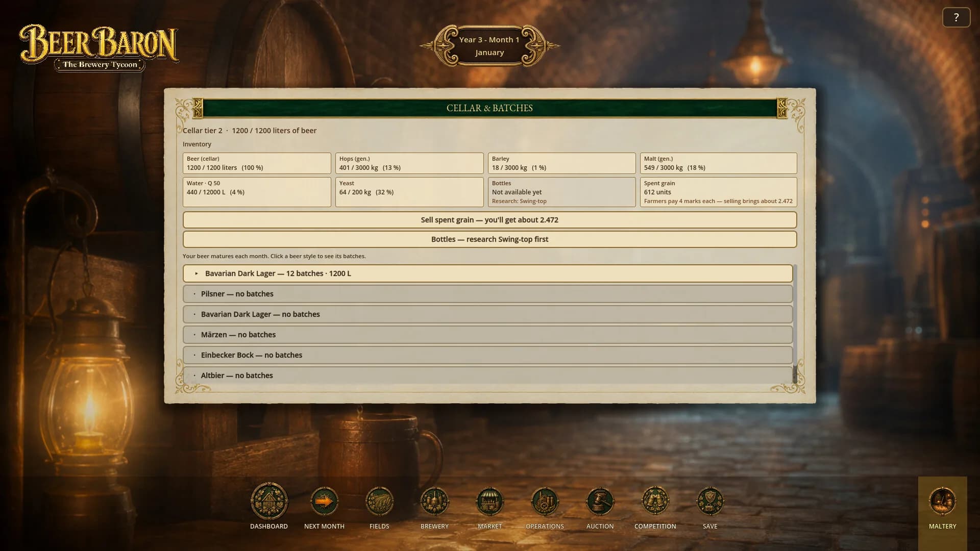Select the Water Q 50 inventory card
The width and height of the screenshot is (980, 551).
(257, 192)
